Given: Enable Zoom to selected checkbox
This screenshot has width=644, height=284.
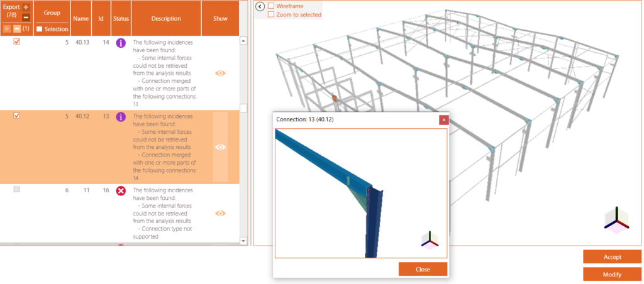Looking at the screenshot, I should [271, 14].
